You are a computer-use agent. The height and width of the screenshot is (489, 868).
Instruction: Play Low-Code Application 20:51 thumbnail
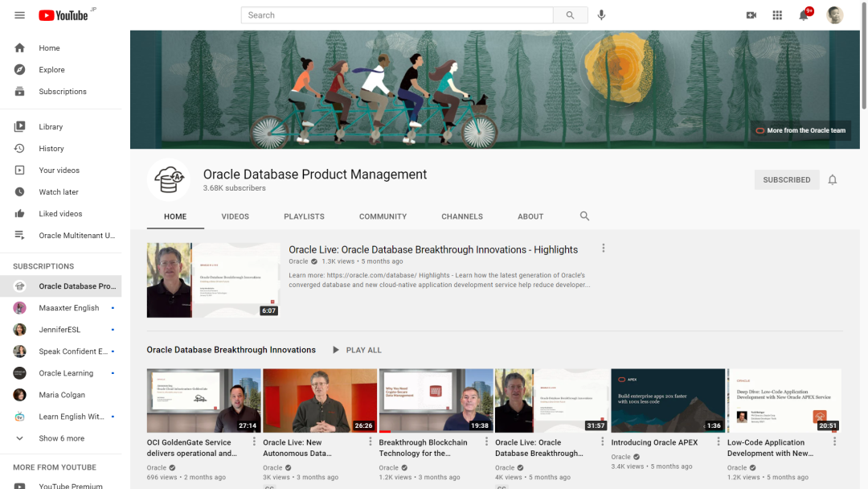pyautogui.click(x=784, y=401)
